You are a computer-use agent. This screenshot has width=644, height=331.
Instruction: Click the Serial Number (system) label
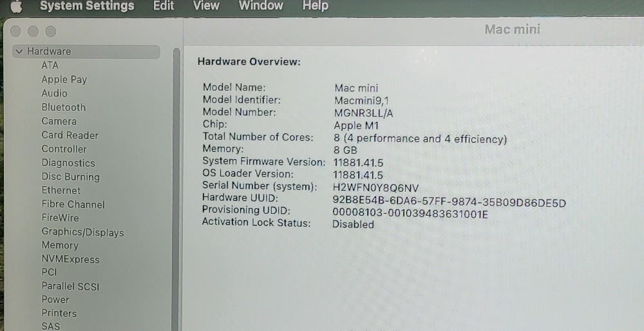pyautogui.click(x=260, y=186)
